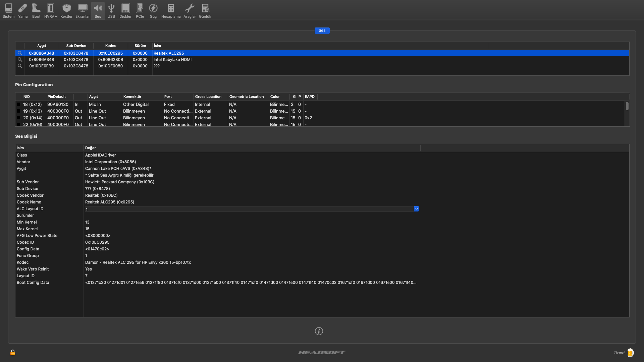The image size is (644, 362).
Task: Open the Güç power section
Action: pyautogui.click(x=153, y=11)
